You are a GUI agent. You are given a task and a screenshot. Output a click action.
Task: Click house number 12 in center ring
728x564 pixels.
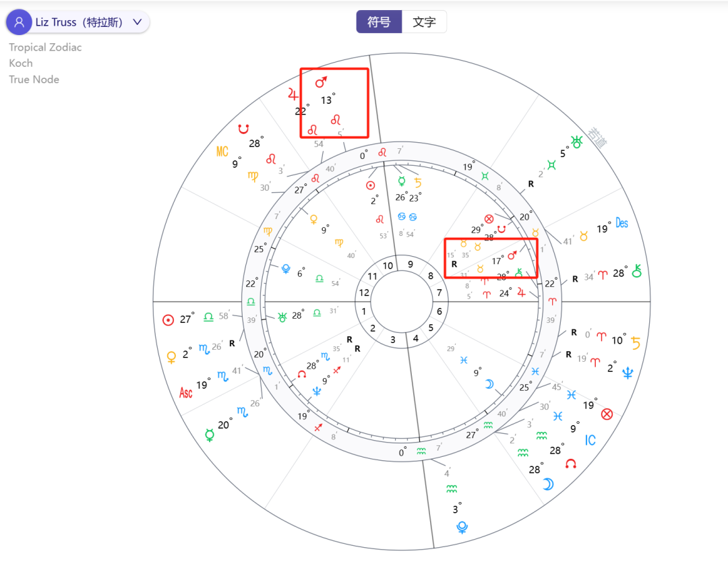click(x=364, y=292)
